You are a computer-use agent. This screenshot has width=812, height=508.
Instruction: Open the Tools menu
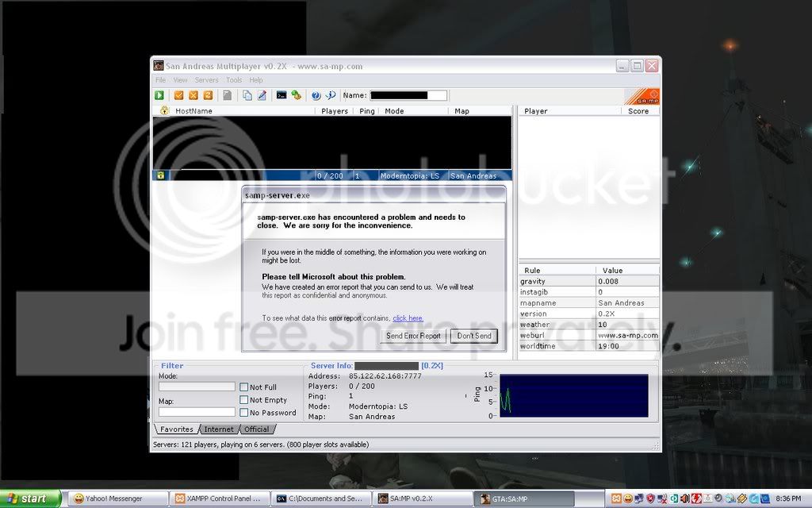(234, 80)
